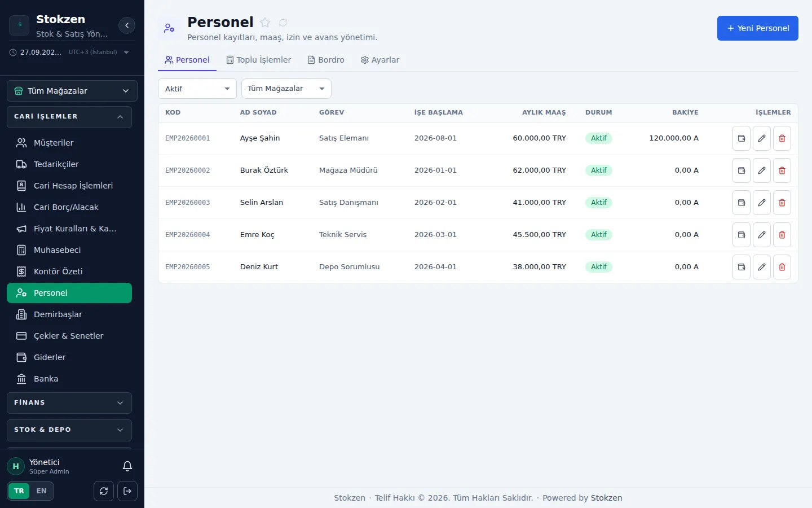Open Müşteriler in sidebar
Viewport: 812px width, 508px height.
[x=69, y=143]
